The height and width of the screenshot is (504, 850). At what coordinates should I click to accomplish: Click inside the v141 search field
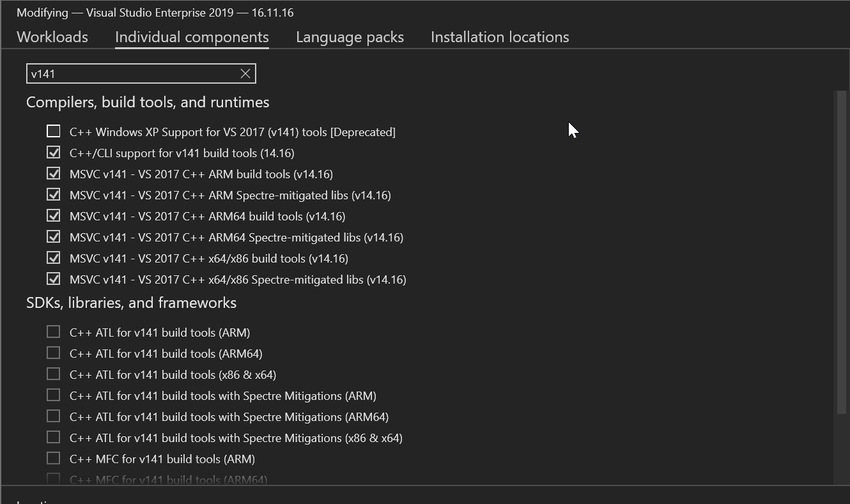click(x=131, y=73)
